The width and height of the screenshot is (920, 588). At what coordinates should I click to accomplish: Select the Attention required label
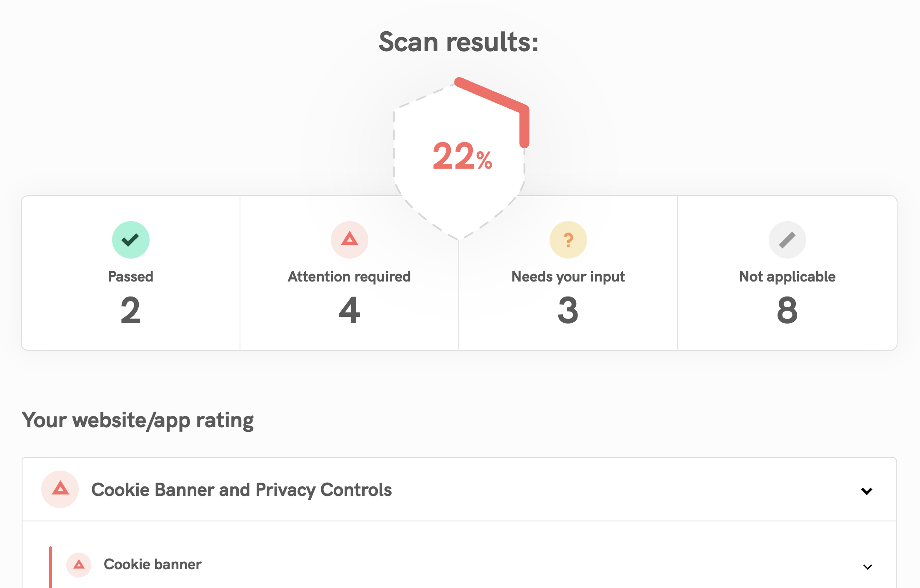pos(349,277)
